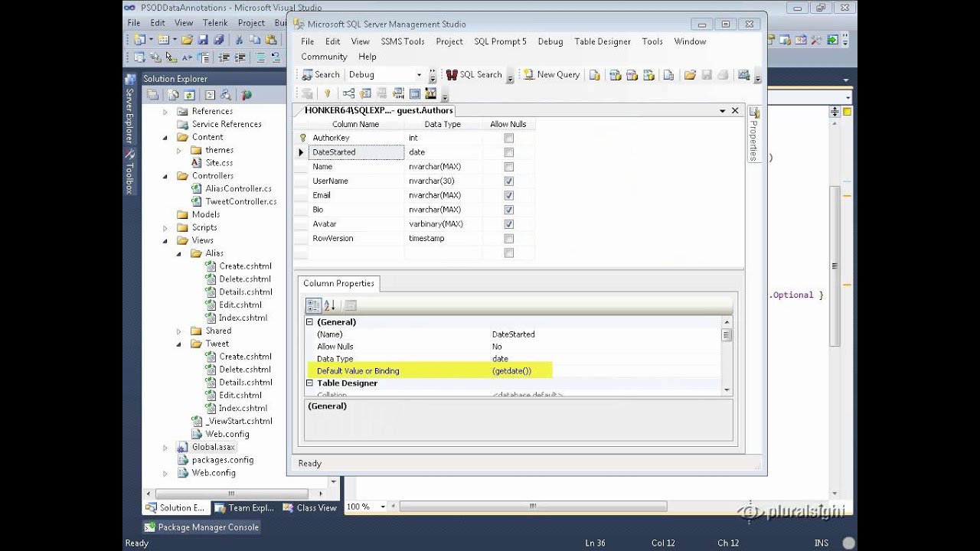980x551 pixels.
Task: Switch to the Class View tab
Action: click(x=309, y=507)
